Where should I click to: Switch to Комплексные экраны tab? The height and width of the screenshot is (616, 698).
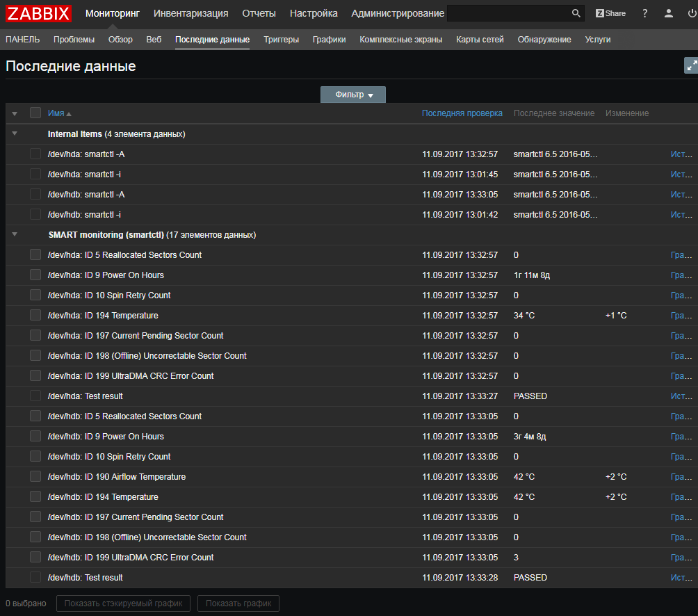(400, 40)
